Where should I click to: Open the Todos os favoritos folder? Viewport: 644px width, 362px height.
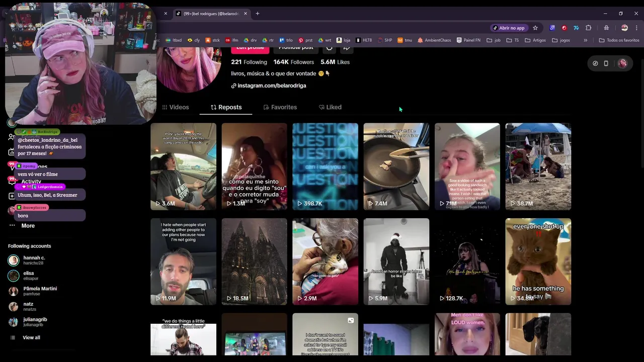[619, 40]
